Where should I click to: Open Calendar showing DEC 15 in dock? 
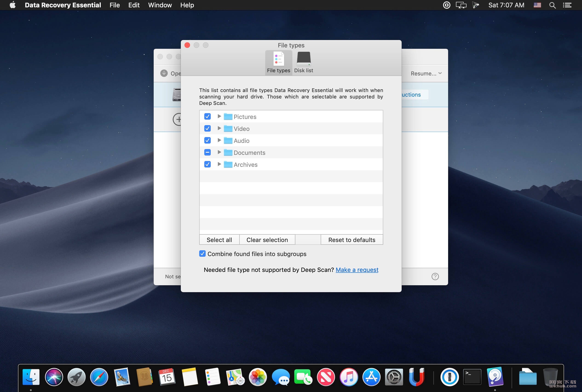point(167,377)
